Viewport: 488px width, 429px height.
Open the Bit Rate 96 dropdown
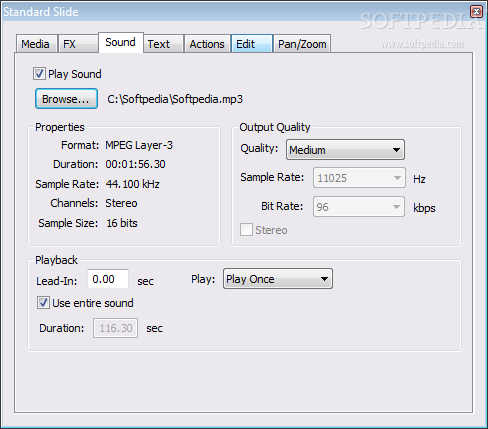(x=359, y=207)
